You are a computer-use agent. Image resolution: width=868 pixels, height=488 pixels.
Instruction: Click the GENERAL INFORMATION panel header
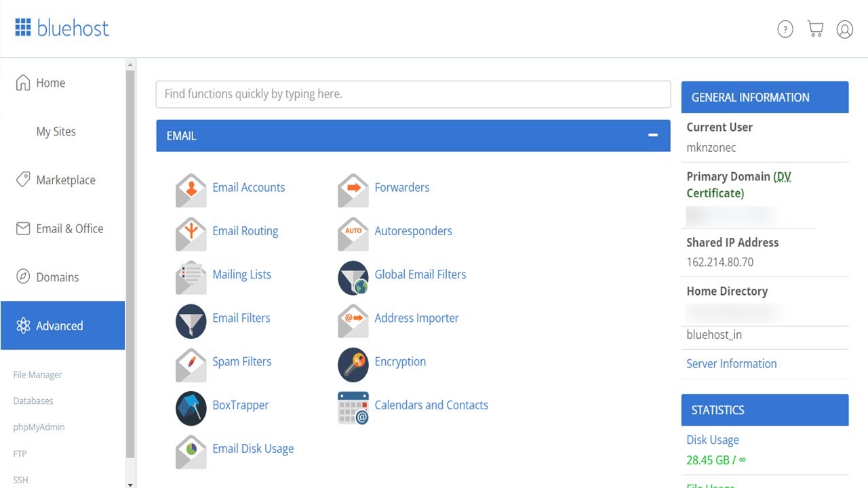point(765,97)
